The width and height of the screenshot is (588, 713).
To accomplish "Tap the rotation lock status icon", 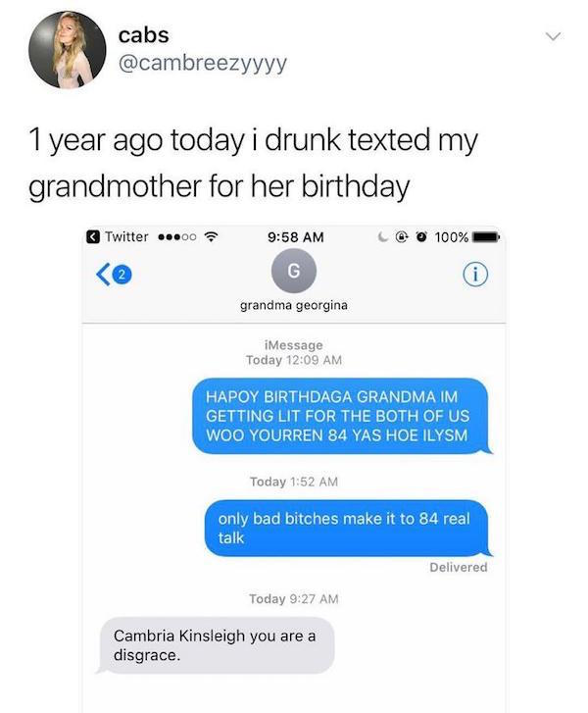I will coord(401,237).
